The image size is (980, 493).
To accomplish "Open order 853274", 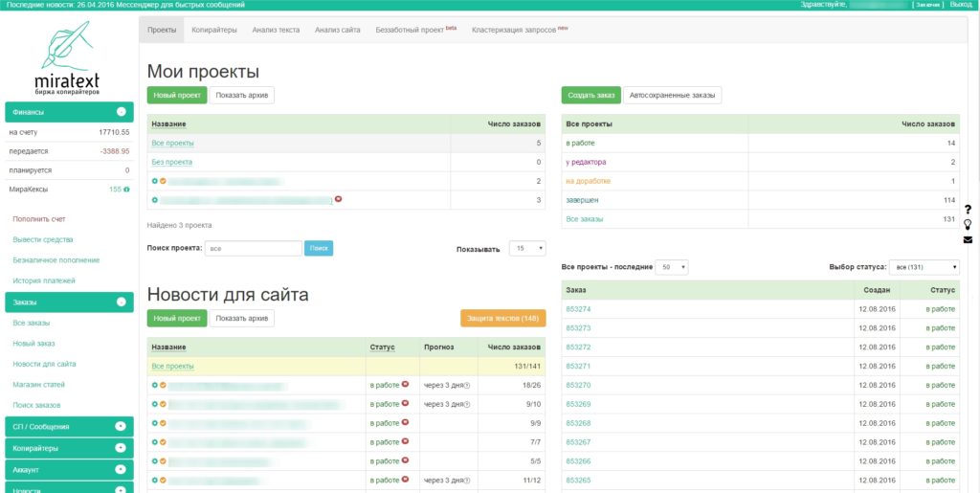I will point(578,309).
